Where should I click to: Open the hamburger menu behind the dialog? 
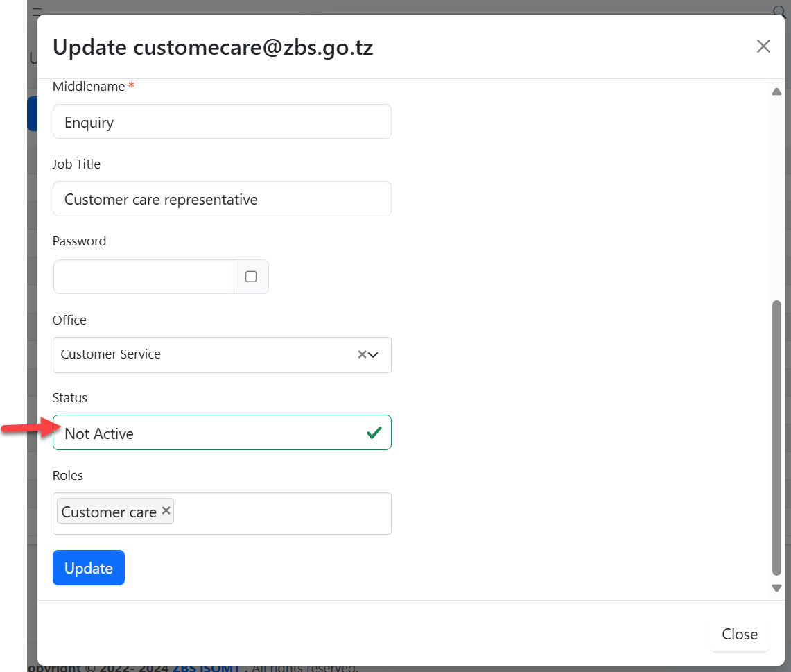coord(37,11)
